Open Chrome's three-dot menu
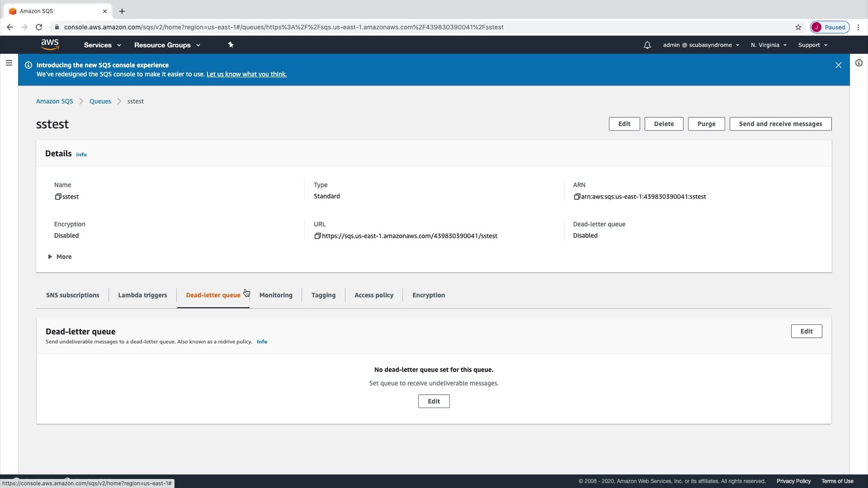 (859, 27)
